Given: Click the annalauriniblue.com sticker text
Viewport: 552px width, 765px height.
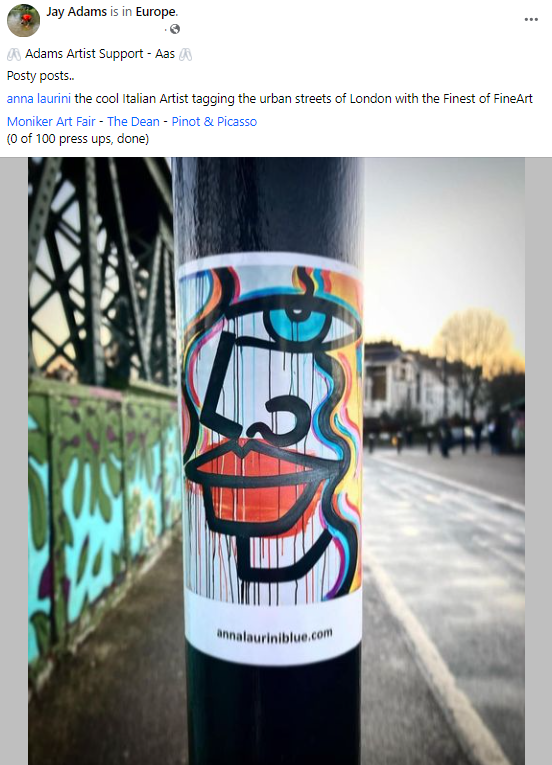Looking at the screenshot, I should point(275,635).
